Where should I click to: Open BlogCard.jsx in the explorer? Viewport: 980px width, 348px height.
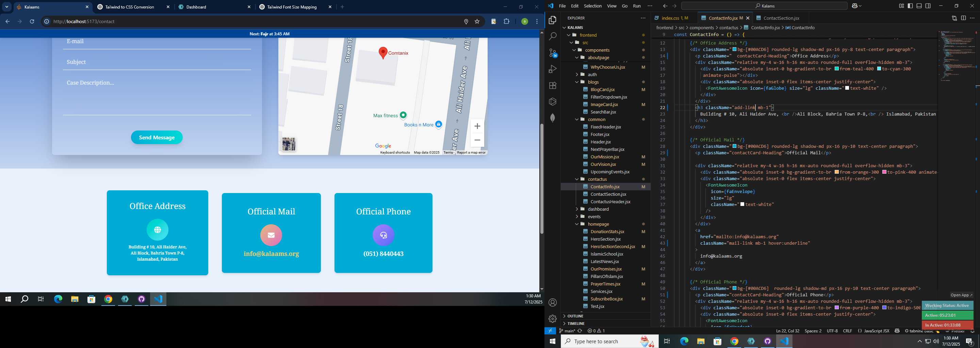602,89
